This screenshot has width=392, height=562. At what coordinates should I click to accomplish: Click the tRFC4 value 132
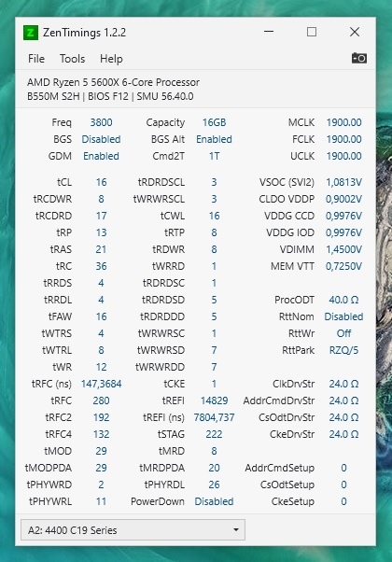pos(101,434)
